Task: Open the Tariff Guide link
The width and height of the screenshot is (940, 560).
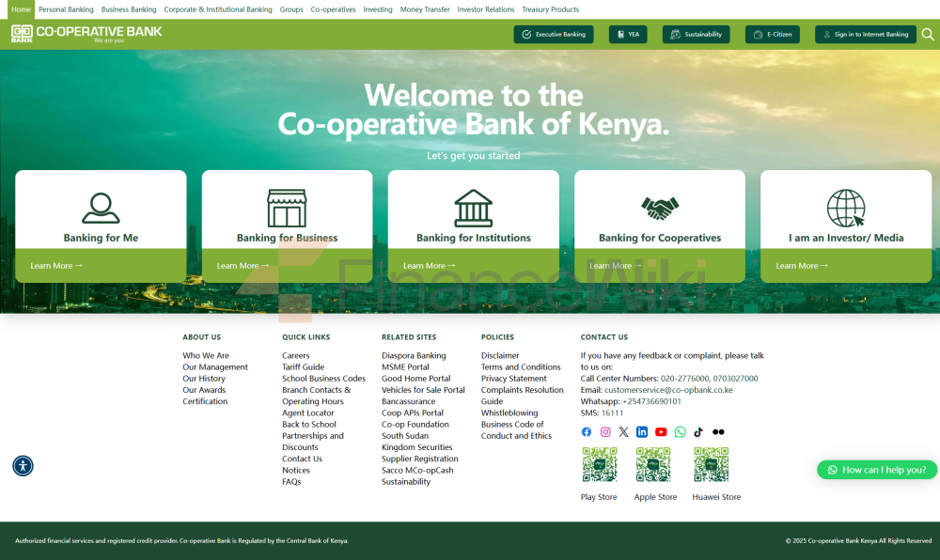Action: pos(304,366)
